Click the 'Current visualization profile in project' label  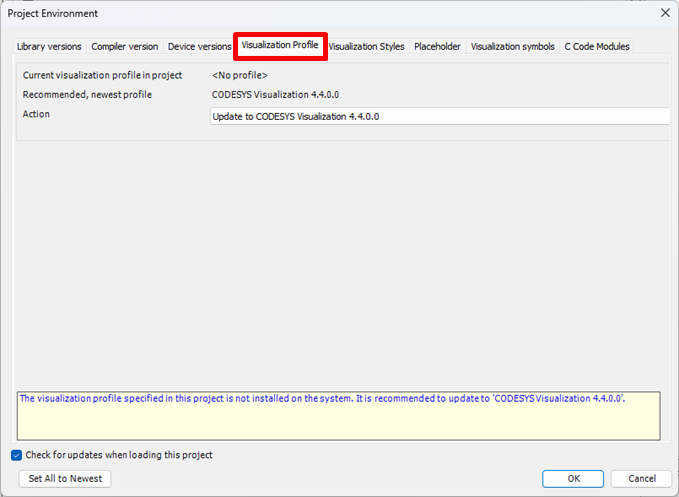pyautogui.click(x=103, y=75)
